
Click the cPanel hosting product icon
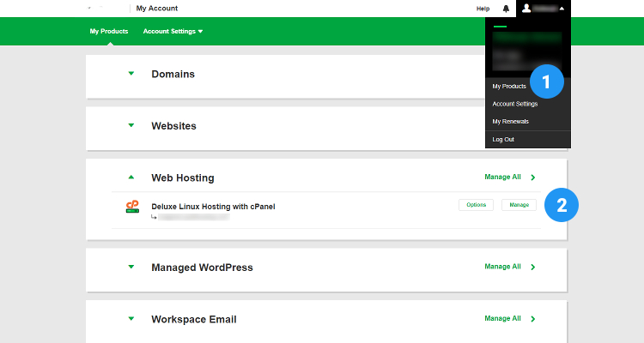pyautogui.click(x=132, y=207)
